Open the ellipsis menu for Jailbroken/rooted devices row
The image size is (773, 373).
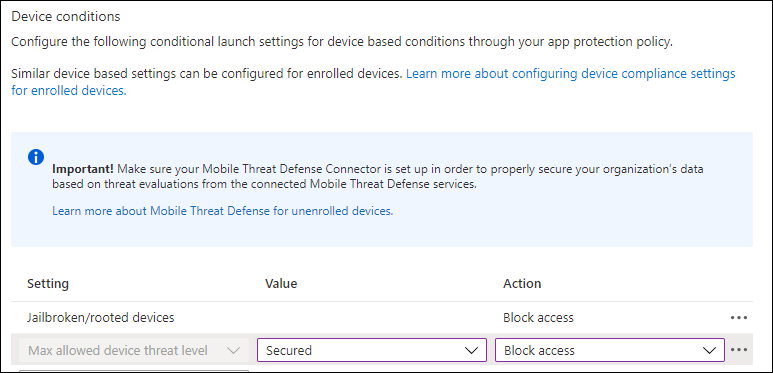(739, 318)
